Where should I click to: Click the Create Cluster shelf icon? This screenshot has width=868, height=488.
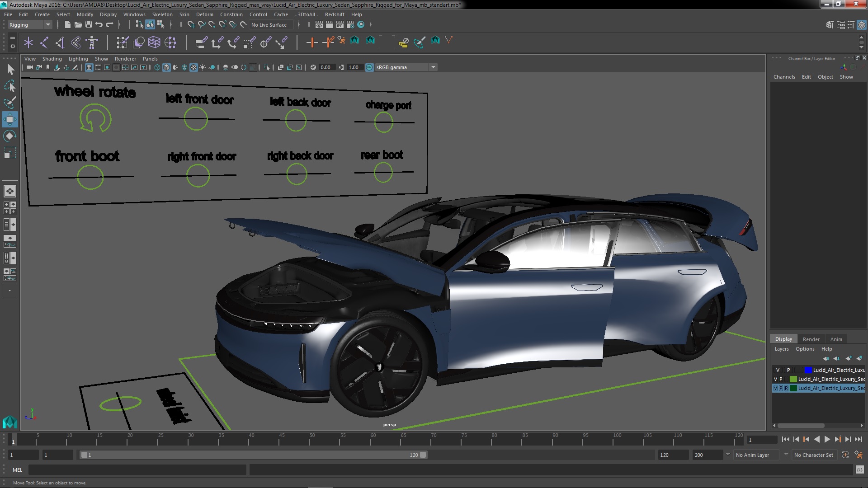pos(170,42)
